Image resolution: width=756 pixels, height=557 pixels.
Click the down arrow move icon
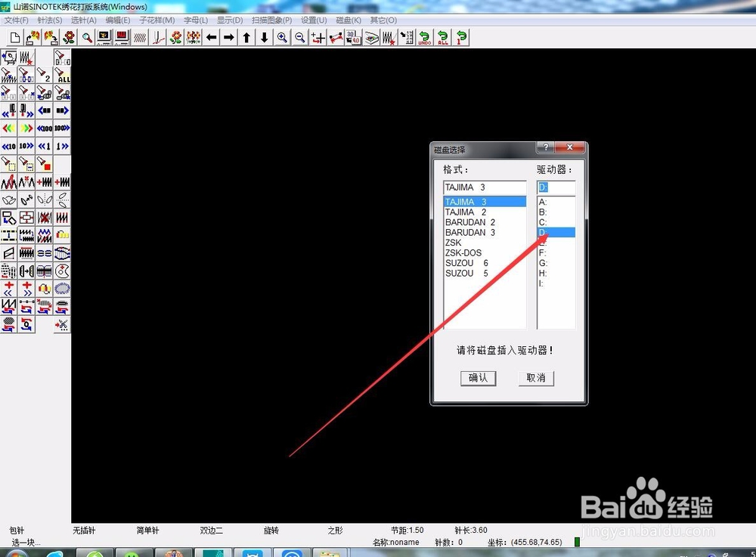pyautogui.click(x=265, y=38)
